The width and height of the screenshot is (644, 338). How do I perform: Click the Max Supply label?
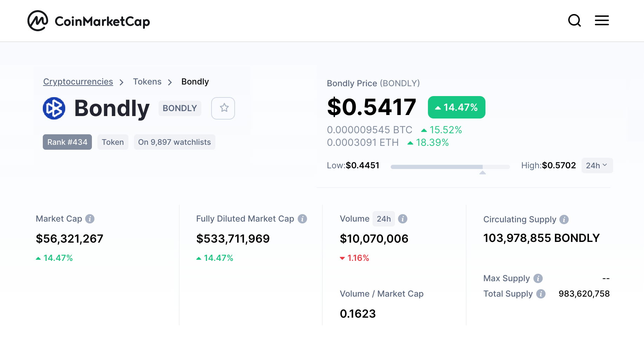coord(507,278)
